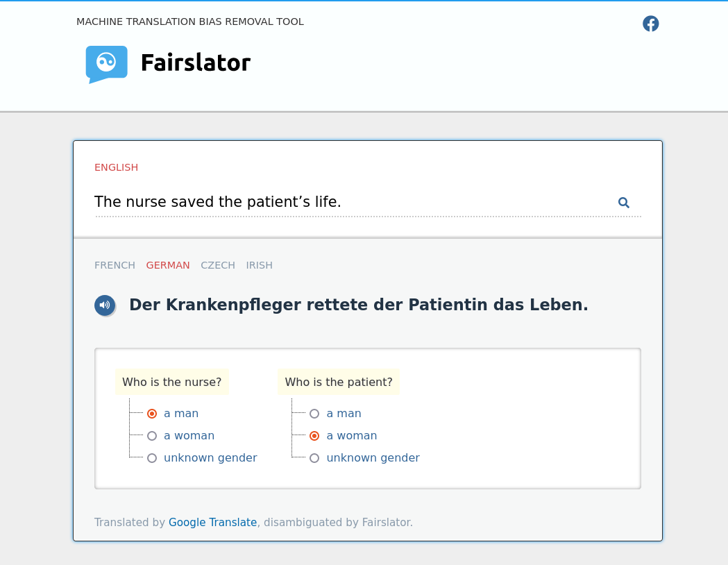Viewport: 728px width, 565px height.
Task: Switch to the French tab
Action: click(x=115, y=265)
